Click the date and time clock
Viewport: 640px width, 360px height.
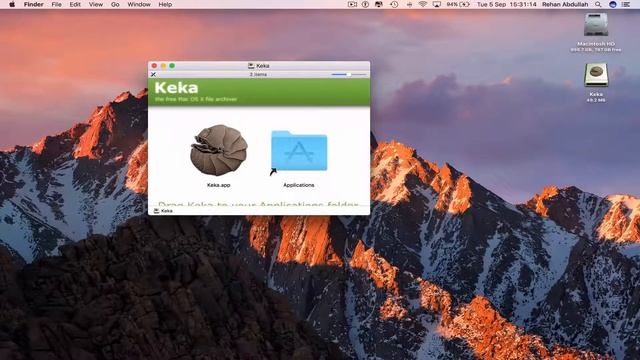(507, 4)
